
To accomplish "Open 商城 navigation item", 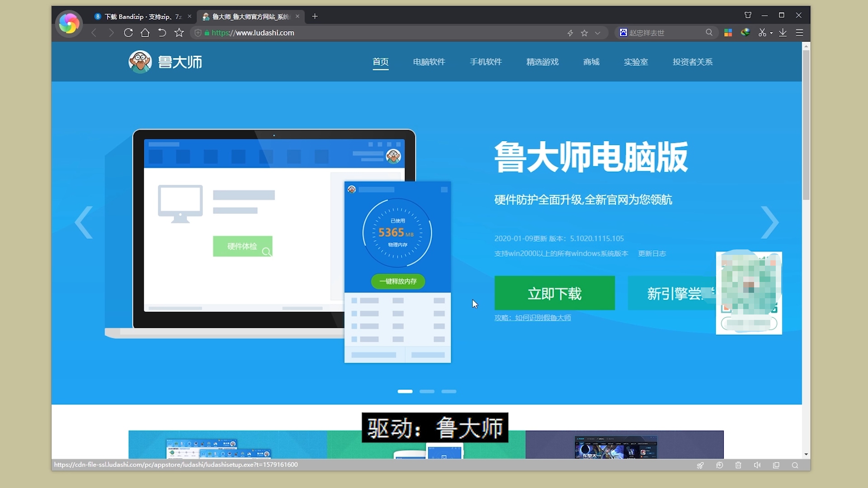I will tap(591, 62).
